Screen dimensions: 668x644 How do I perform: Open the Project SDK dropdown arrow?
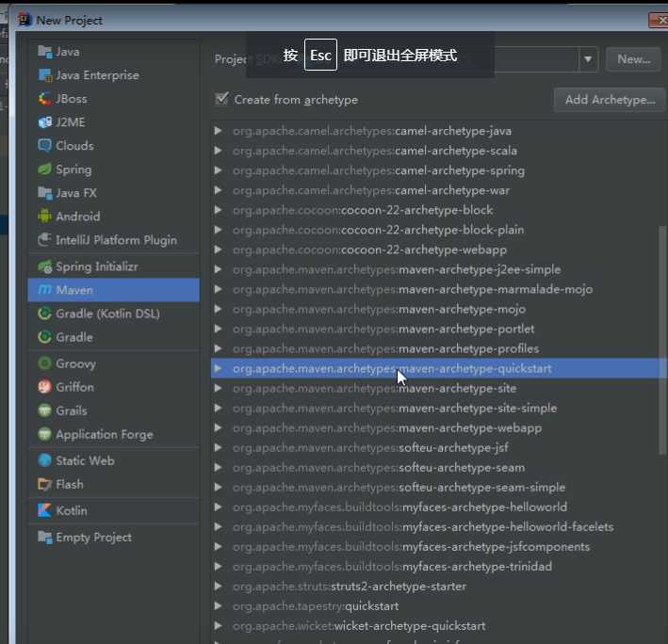(588, 59)
